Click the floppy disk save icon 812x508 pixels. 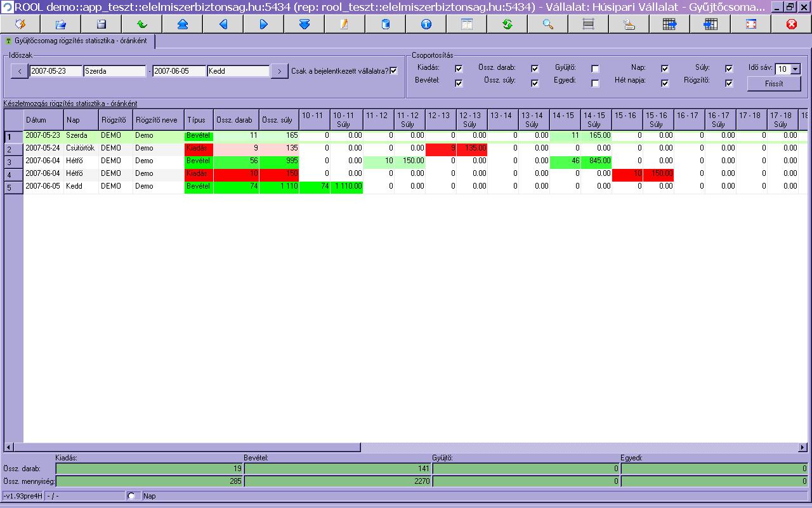(x=101, y=24)
